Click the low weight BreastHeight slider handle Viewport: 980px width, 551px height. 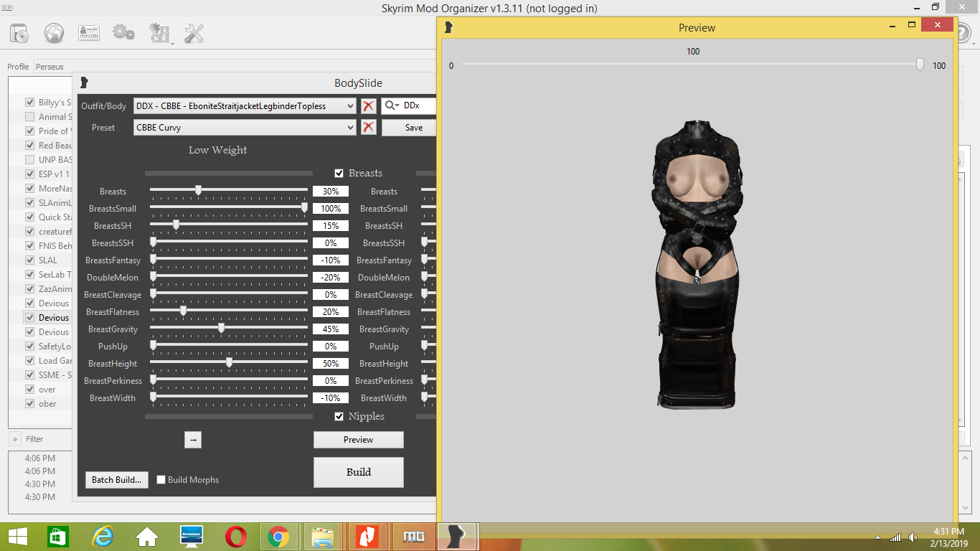(x=229, y=363)
